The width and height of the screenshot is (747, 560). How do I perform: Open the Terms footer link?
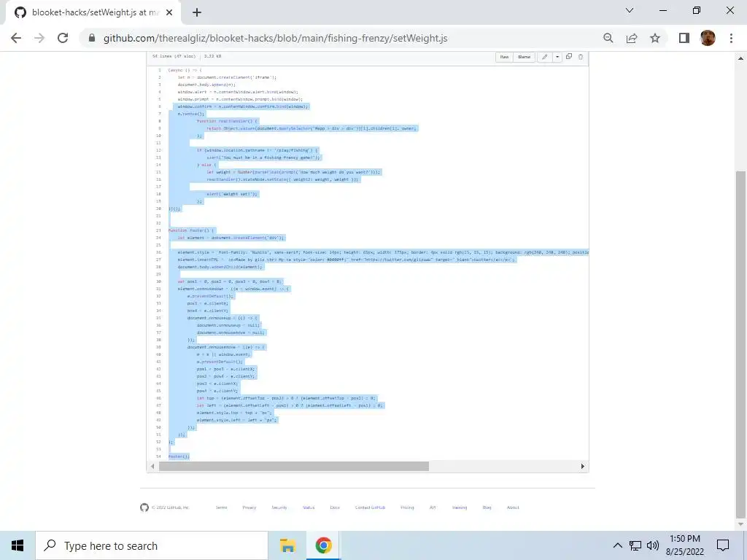click(222, 507)
